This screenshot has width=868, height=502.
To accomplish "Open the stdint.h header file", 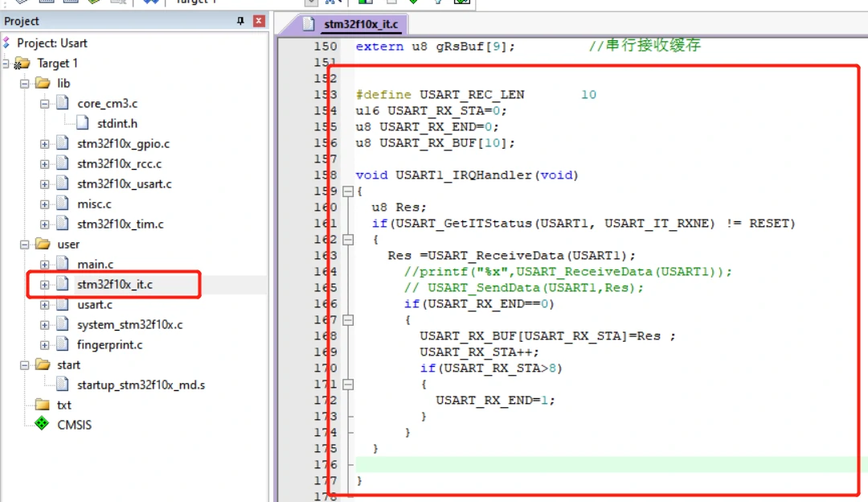I will click(x=117, y=124).
